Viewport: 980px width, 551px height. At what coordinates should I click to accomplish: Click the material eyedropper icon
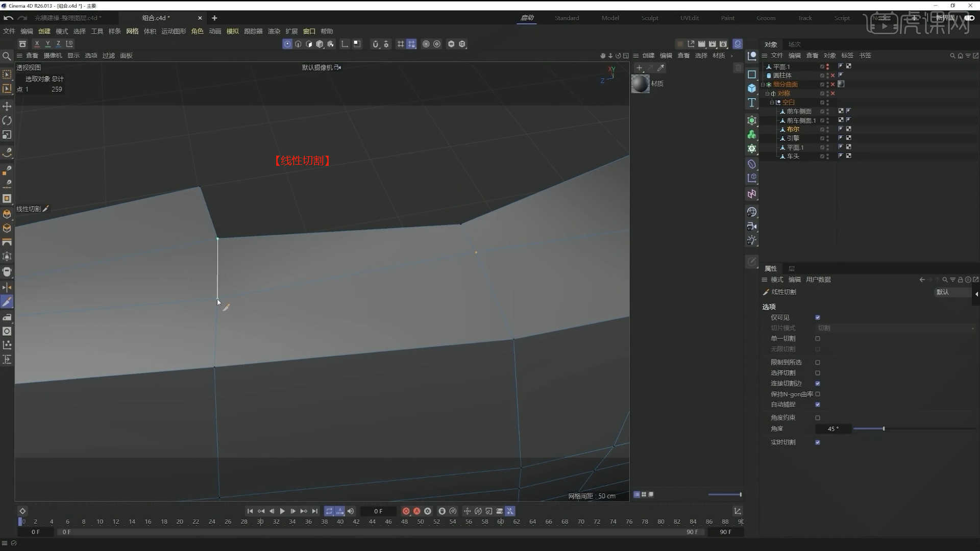661,67
